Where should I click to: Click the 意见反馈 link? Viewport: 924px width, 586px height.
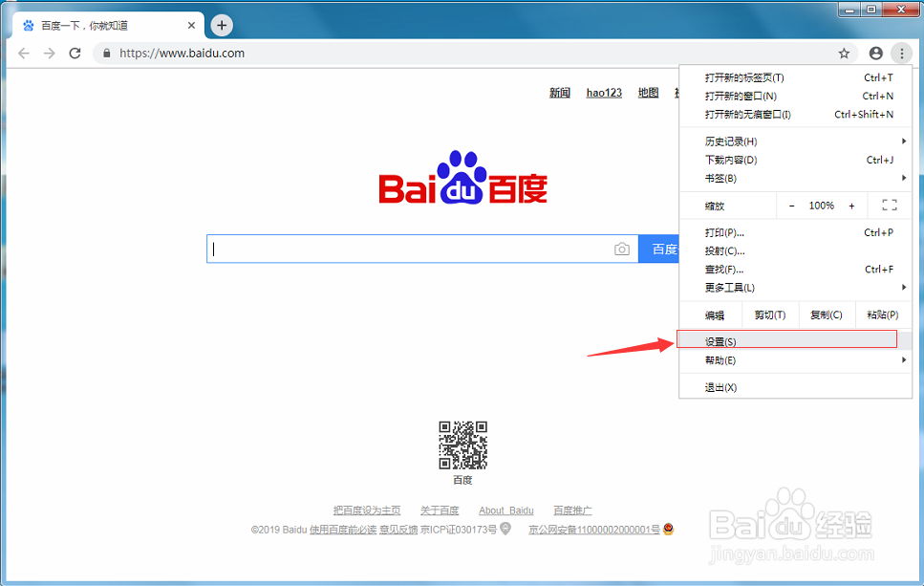pos(398,530)
